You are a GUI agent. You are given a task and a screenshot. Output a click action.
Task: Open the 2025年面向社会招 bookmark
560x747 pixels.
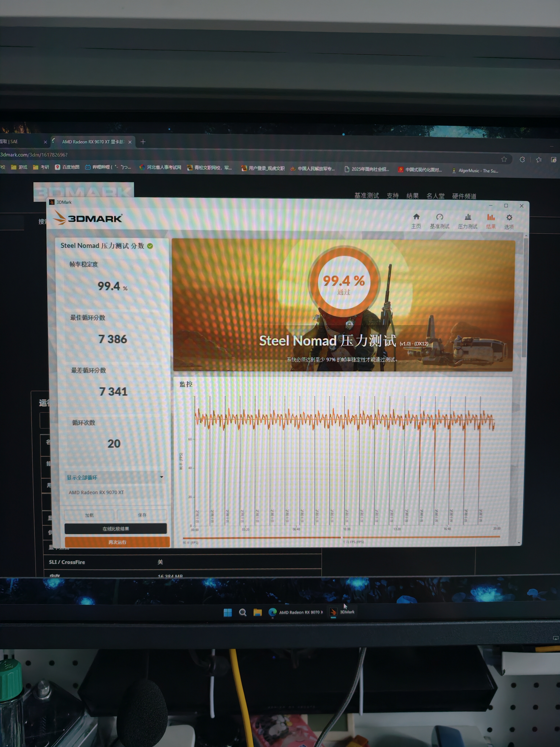tap(367, 169)
